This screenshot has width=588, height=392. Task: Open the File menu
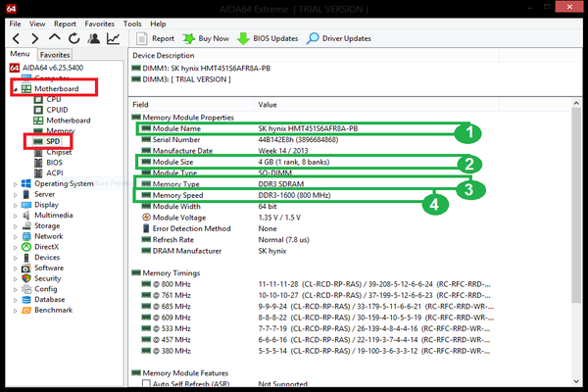coord(15,24)
